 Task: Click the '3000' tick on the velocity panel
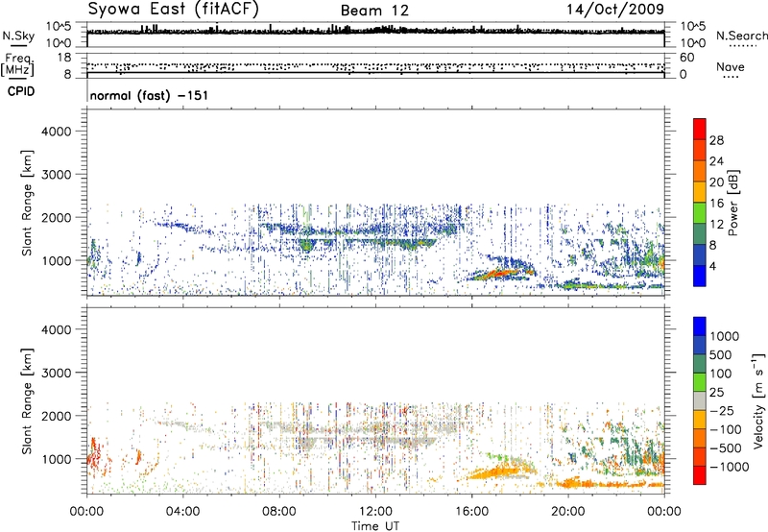[x=57, y=373]
